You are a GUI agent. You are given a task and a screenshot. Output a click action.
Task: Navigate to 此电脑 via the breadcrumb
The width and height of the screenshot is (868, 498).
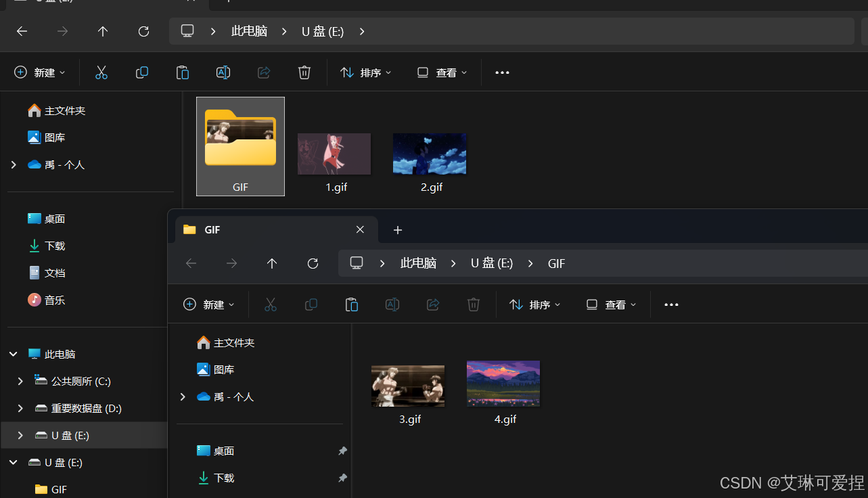point(418,263)
